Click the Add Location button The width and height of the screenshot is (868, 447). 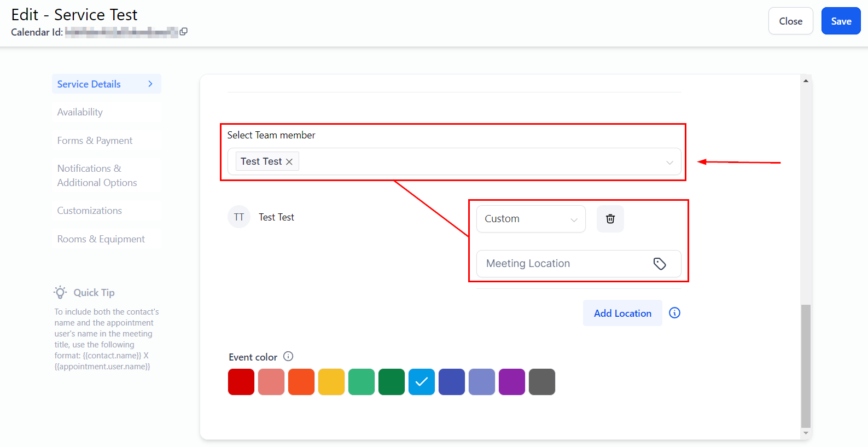point(622,313)
